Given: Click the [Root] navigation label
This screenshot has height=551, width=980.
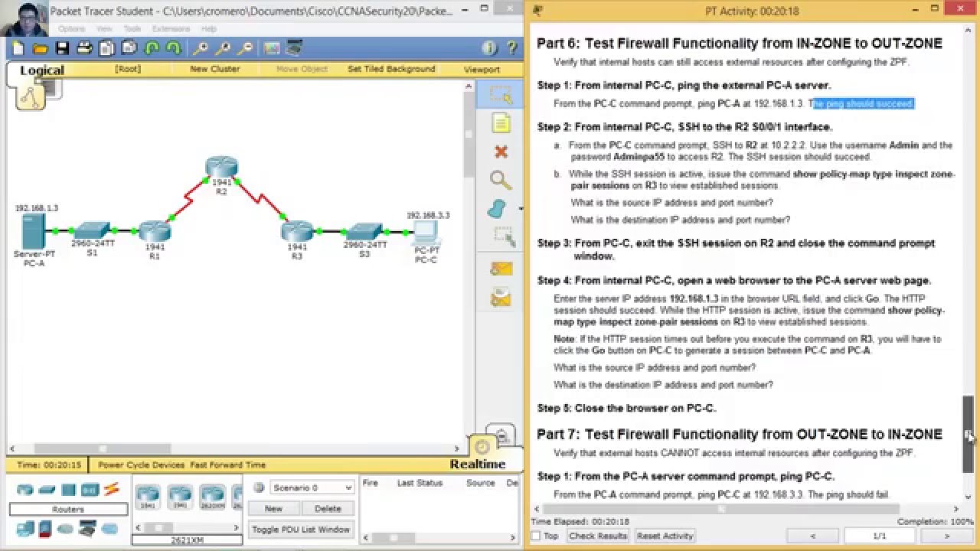Looking at the screenshot, I should click(128, 69).
